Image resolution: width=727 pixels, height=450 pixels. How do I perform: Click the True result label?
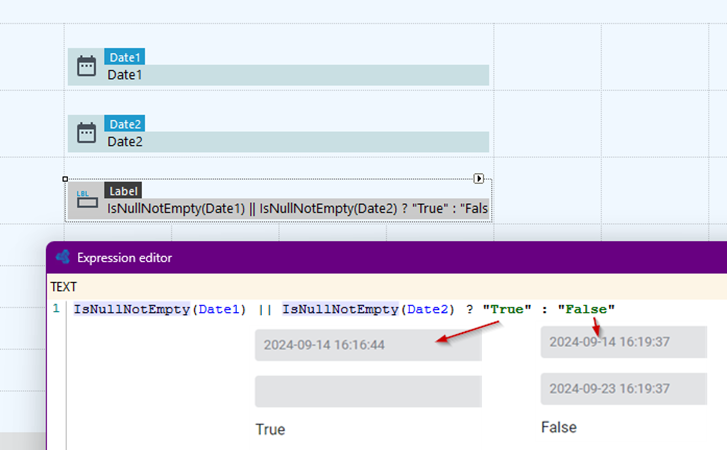point(270,429)
